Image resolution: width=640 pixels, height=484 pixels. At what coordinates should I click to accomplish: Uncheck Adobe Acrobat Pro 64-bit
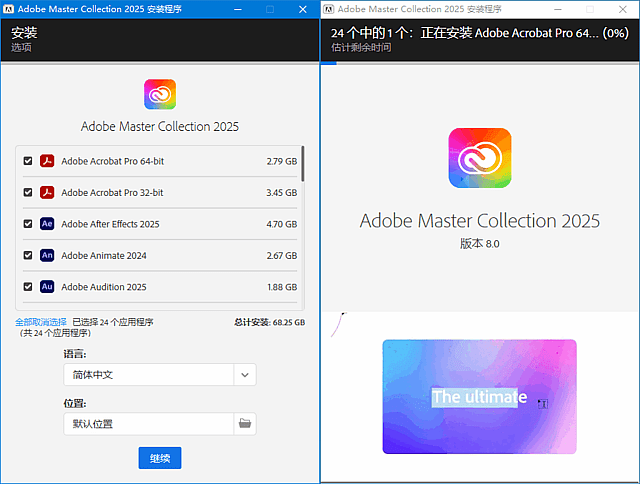click(x=28, y=161)
